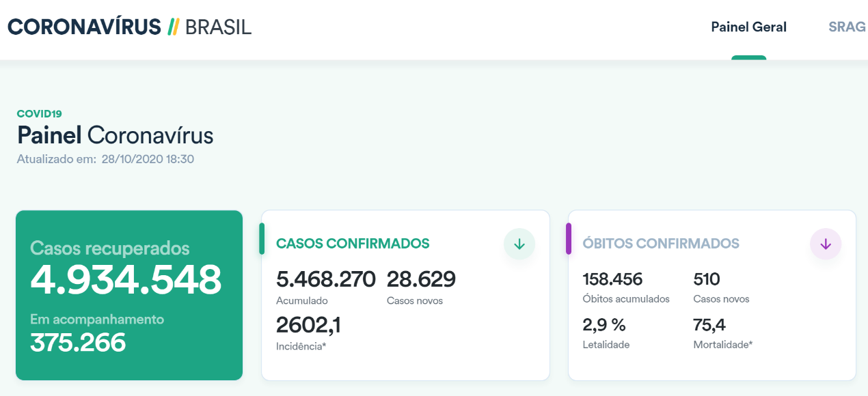This screenshot has height=396, width=868.
Task: Click the ÓBITOS CONFIRMADOS card title
Action: tap(661, 244)
